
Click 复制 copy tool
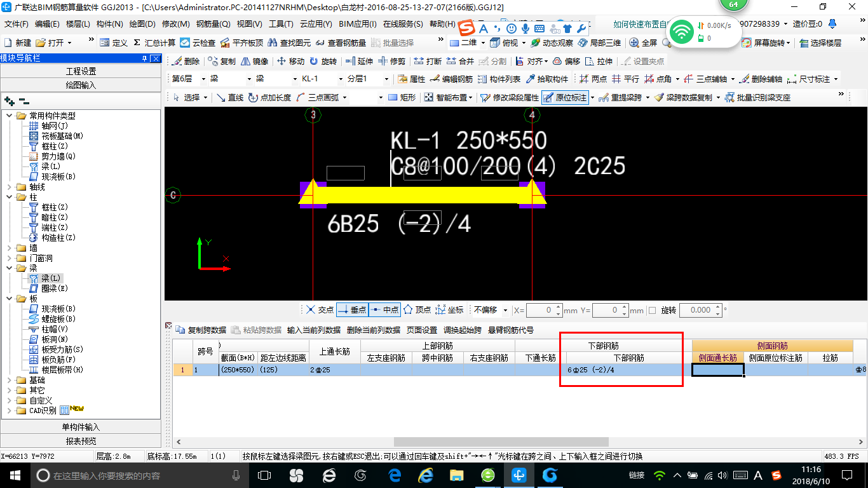pyautogui.click(x=220, y=61)
